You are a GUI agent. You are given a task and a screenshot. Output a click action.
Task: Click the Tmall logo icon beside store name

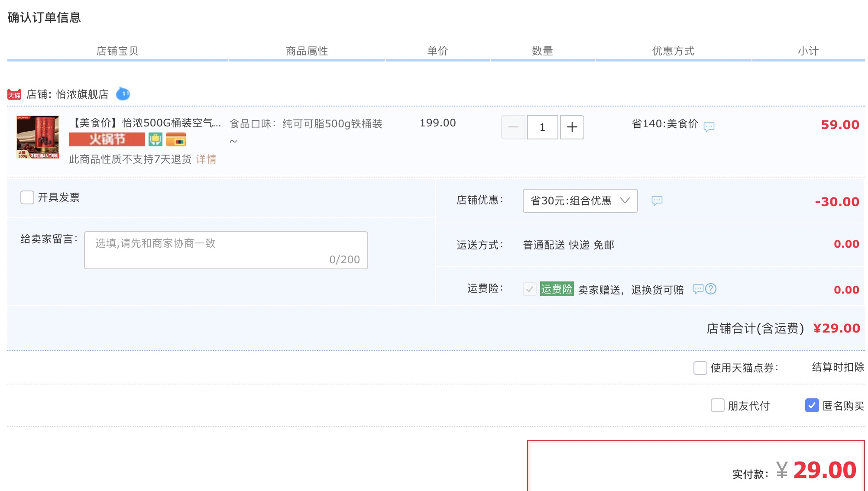tap(14, 94)
